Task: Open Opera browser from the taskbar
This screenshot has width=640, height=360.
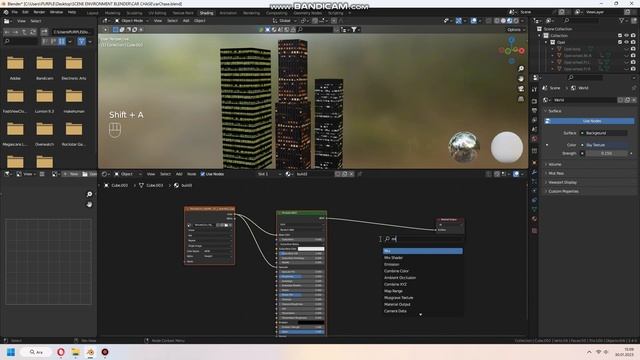Action: 61,352
